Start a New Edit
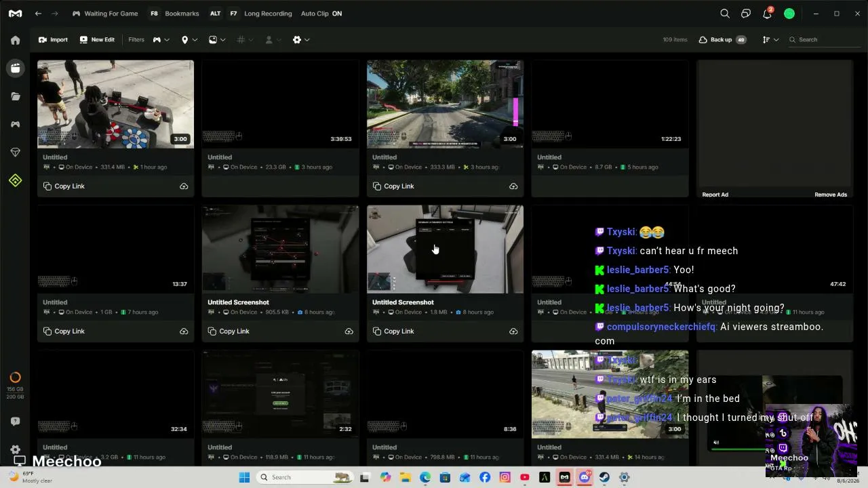 (x=97, y=40)
